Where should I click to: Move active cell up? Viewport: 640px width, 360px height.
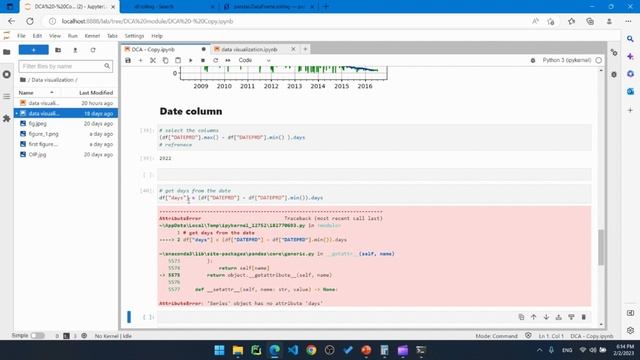pos(533,317)
